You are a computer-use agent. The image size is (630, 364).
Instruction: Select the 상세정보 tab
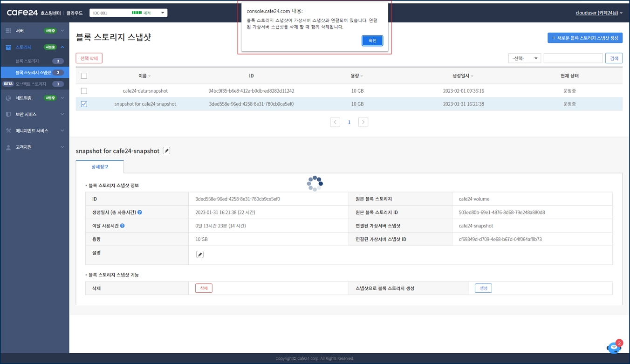click(100, 167)
